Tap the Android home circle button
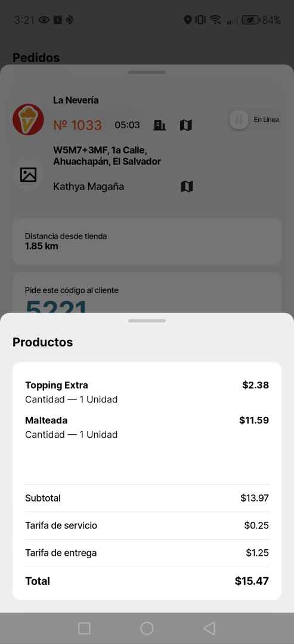The height and width of the screenshot is (644, 294). click(147, 628)
